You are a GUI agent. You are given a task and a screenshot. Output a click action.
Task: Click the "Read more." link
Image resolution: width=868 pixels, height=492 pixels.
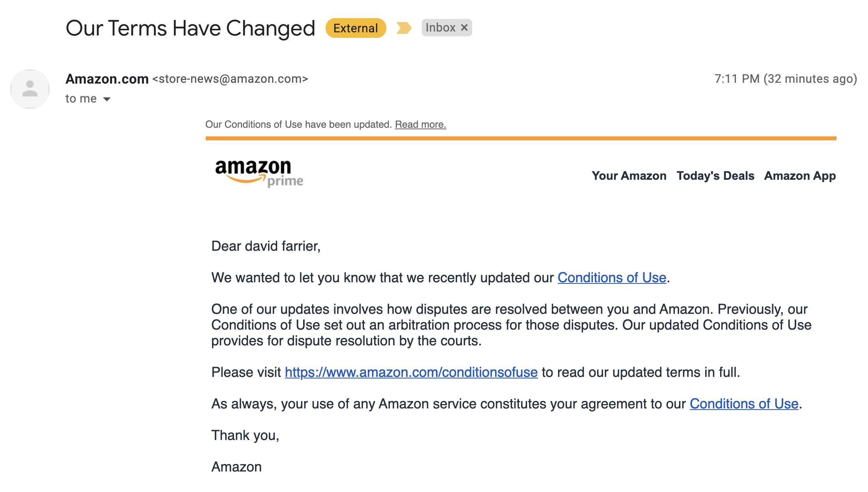coord(421,125)
